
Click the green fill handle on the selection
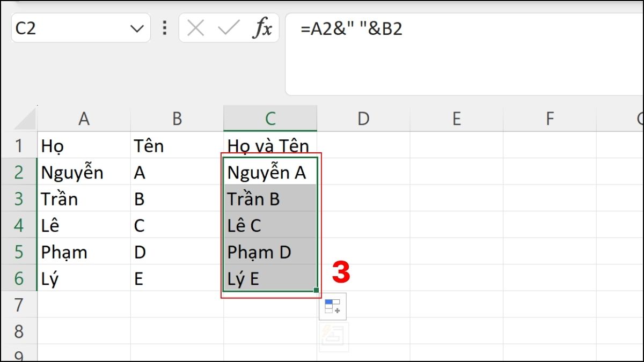pyautogui.click(x=316, y=289)
